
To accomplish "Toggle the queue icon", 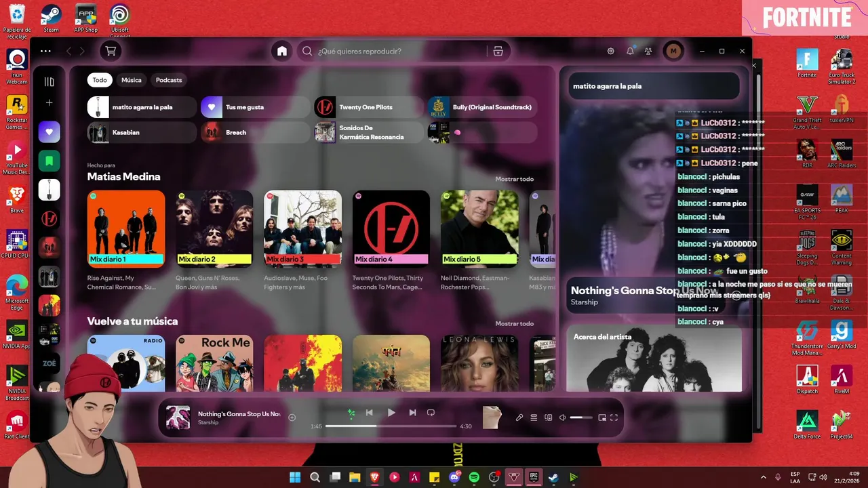I will 534,418.
